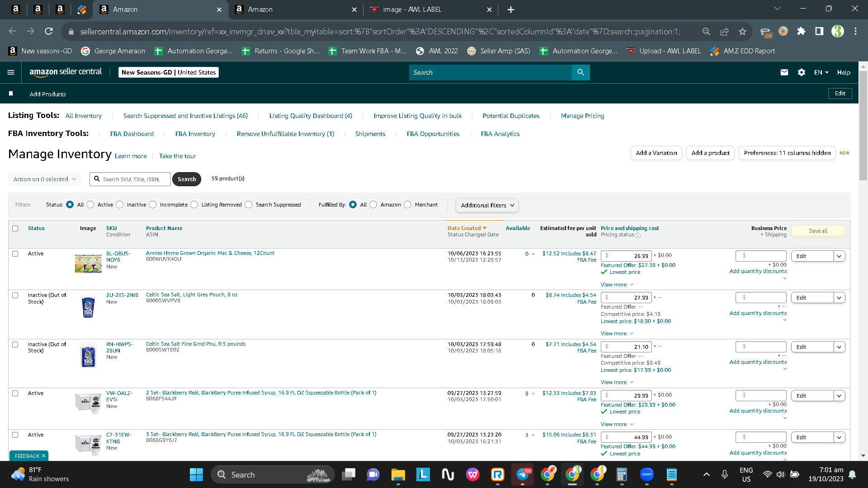Screen dimensions: 868x488
Task: Open the Seller Central hamburger menu
Action: [x=11, y=72]
